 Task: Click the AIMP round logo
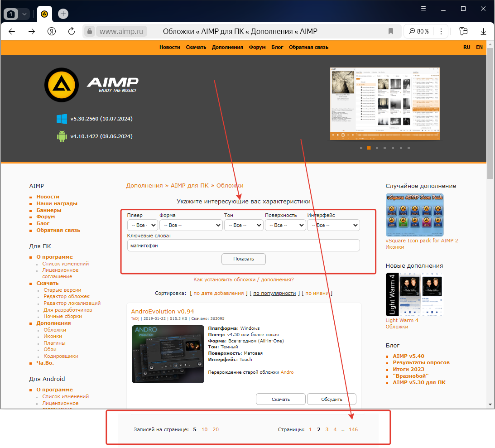(x=62, y=85)
